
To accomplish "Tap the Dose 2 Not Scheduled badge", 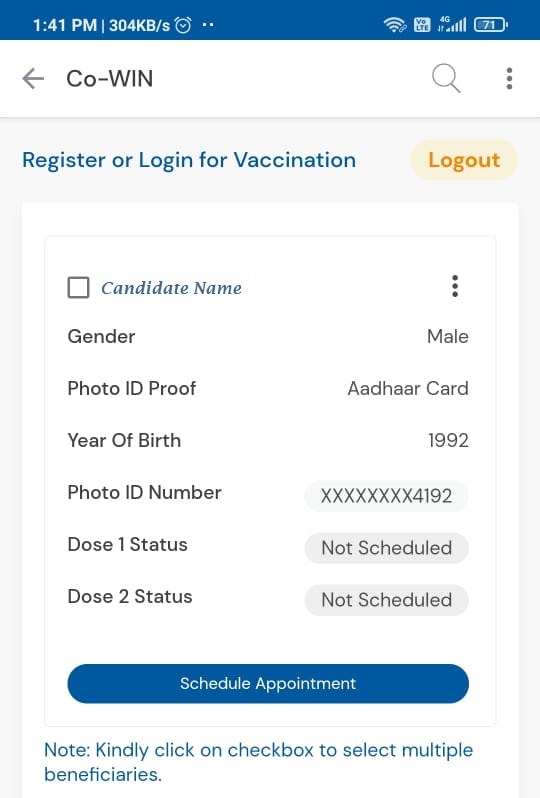I will pos(386,600).
